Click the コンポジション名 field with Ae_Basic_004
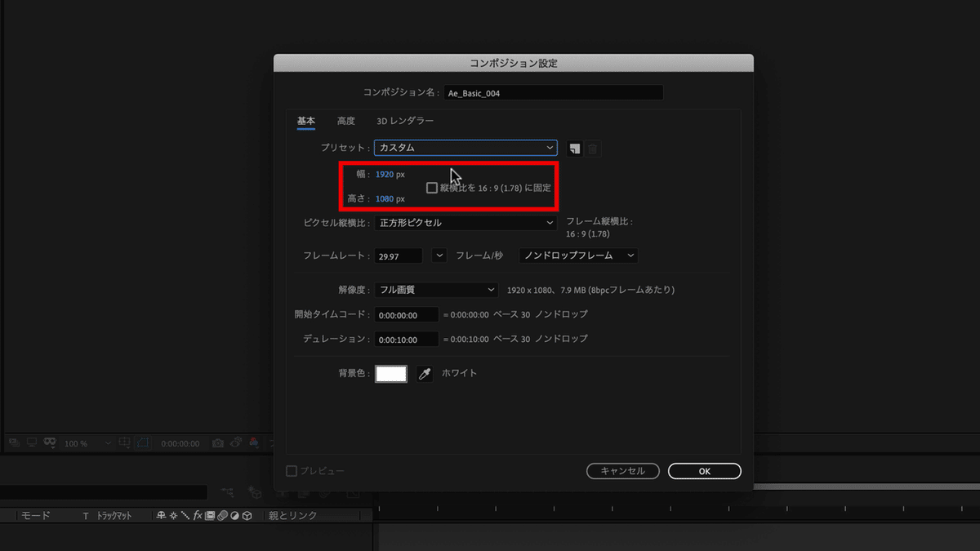 [x=554, y=93]
